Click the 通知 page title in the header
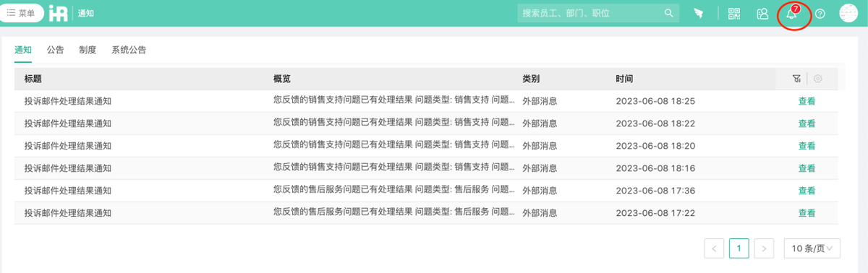The width and height of the screenshot is (868, 273). [86, 14]
